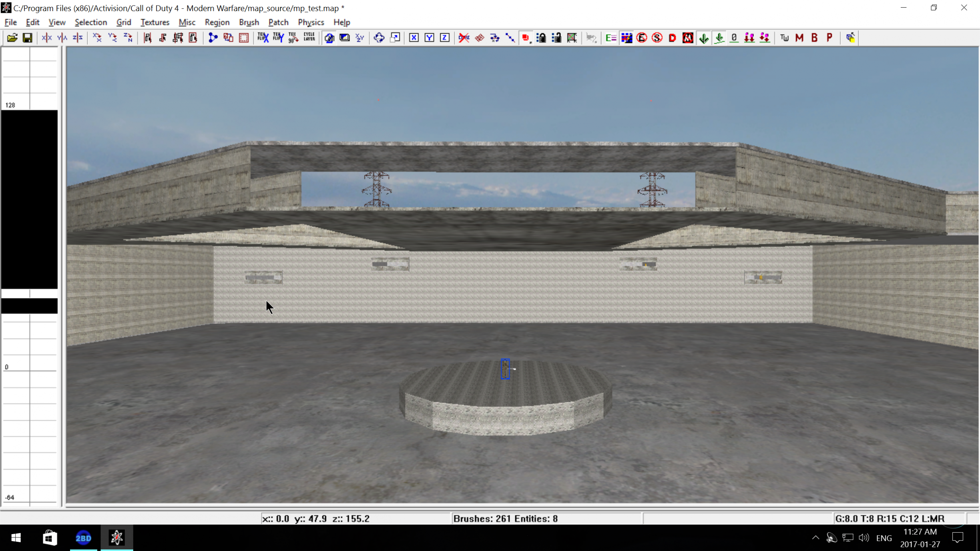Flip selection along the X axis
The image size is (980, 551).
coord(47,38)
